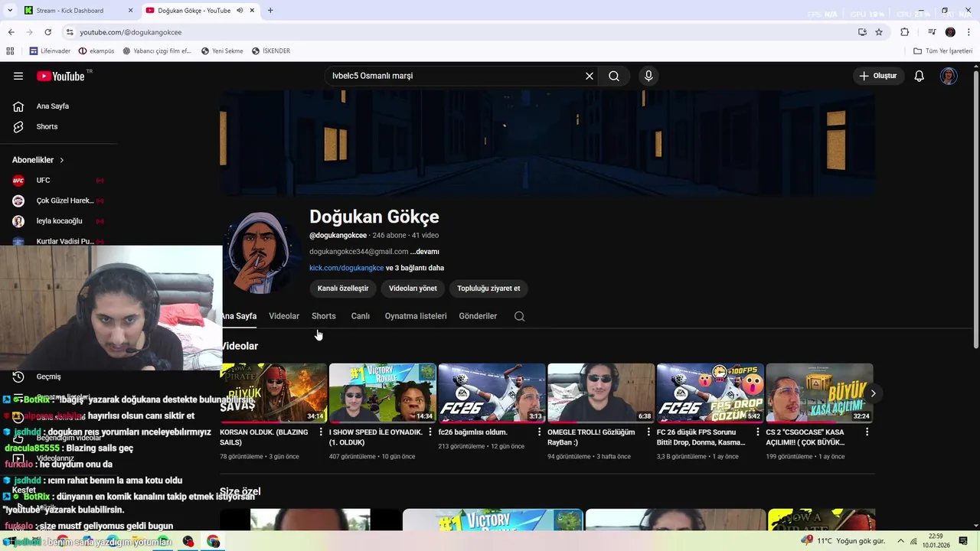This screenshot has width=980, height=551.
Task: Click the Chrome address bar
Action: tap(459, 32)
